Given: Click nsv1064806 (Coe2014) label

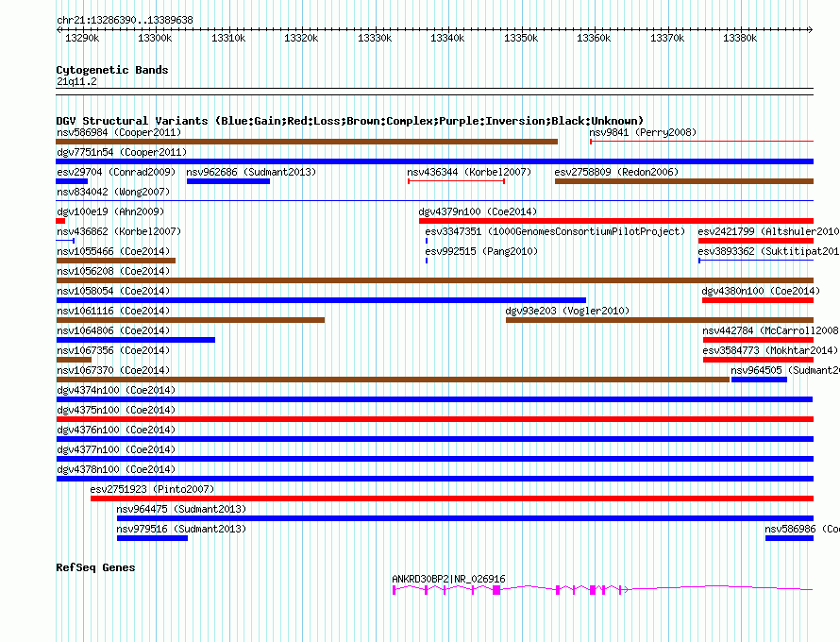Looking at the screenshot, I should 113,330.
